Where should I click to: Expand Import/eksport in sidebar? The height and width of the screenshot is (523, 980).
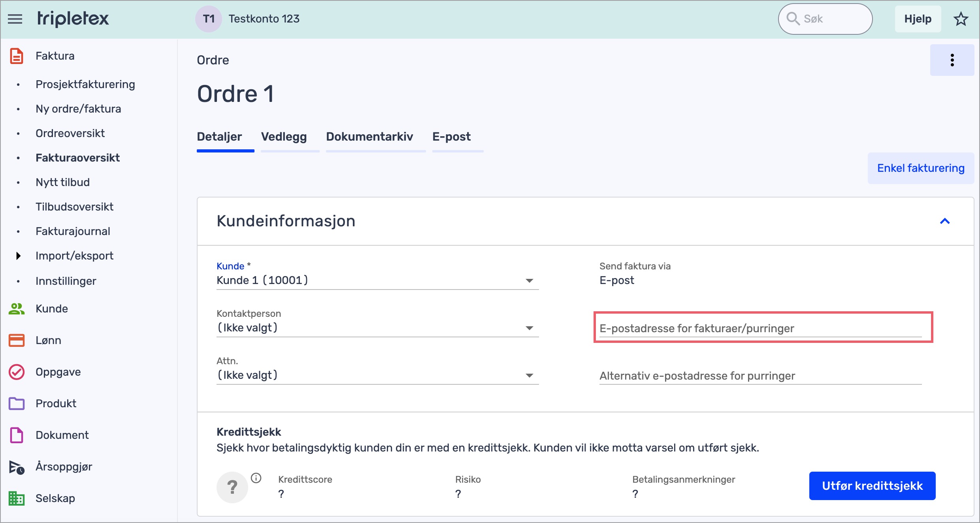18,256
